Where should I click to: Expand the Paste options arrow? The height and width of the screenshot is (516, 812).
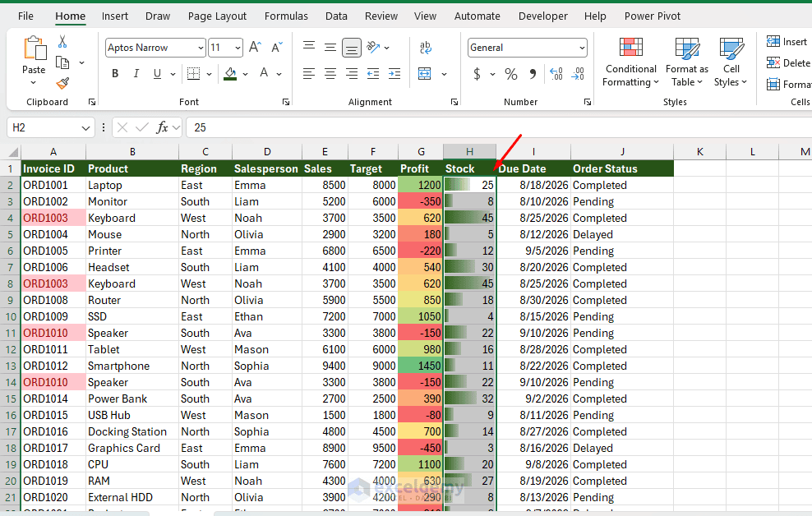[x=33, y=83]
